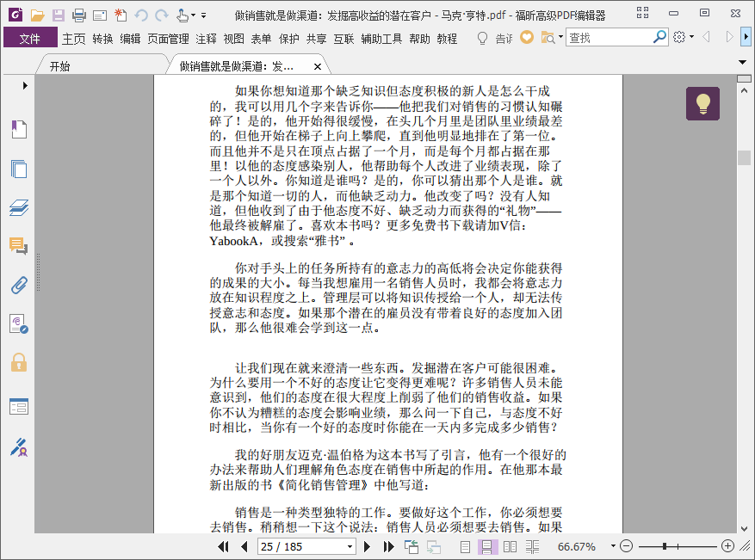Open the Attachments paperclip panel
The width and height of the screenshot is (755, 560).
coord(19,286)
